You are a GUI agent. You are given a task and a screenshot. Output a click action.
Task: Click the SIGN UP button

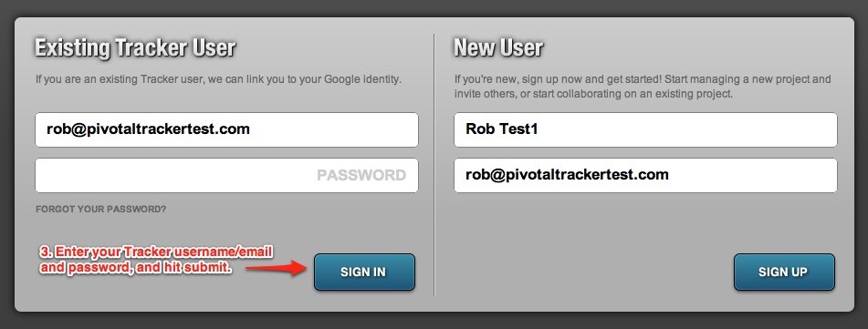click(x=784, y=272)
